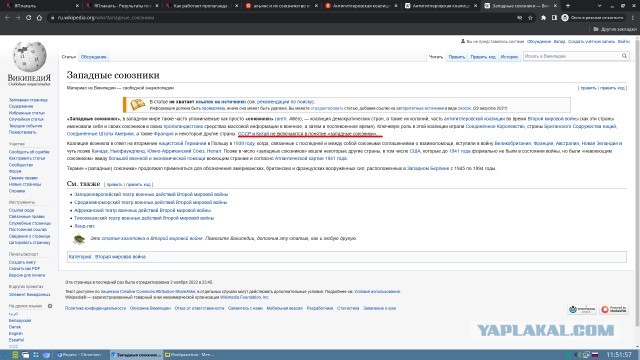Screen dimensions: 640x360
Task: Reload the page with refresh icon
Action: pyautogui.click(x=29, y=18)
